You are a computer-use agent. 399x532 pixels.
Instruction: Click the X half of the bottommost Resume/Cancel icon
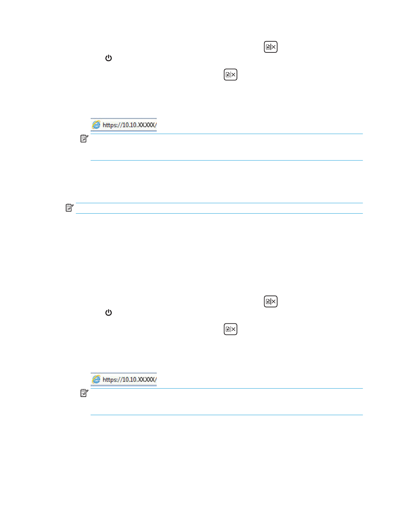pos(234,329)
